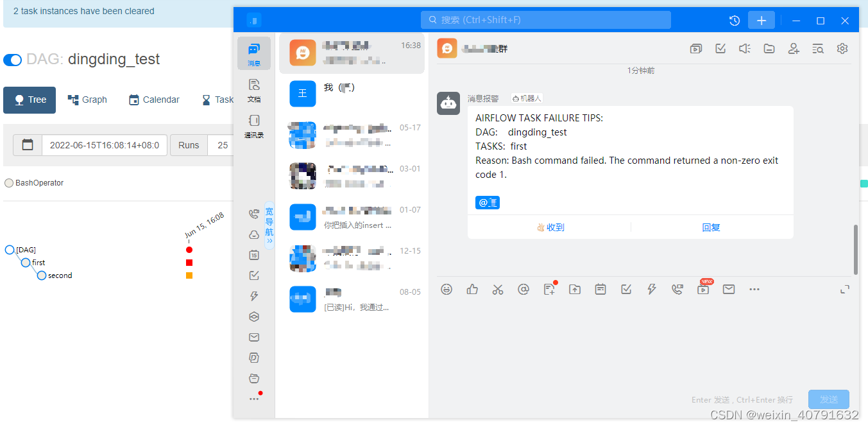The height and width of the screenshot is (427, 868).
Task: Show more chat toolbar options (three dots)
Action: coord(754,290)
